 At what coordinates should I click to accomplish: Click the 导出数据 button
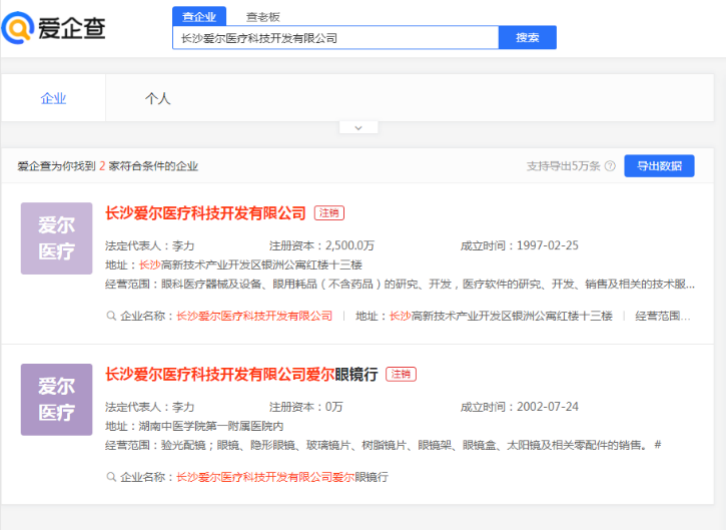click(x=659, y=166)
